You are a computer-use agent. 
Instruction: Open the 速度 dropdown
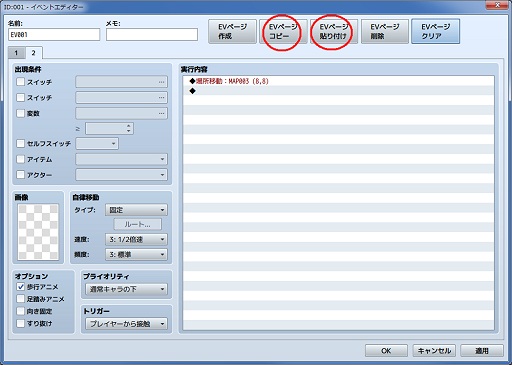pyautogui.click(x=136, y=239)
